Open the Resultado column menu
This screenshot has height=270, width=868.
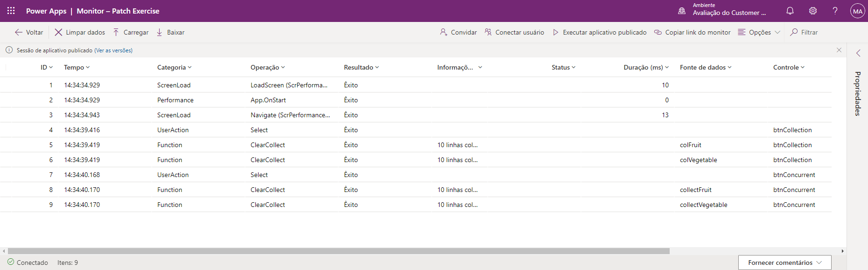(x=362, y=67)
